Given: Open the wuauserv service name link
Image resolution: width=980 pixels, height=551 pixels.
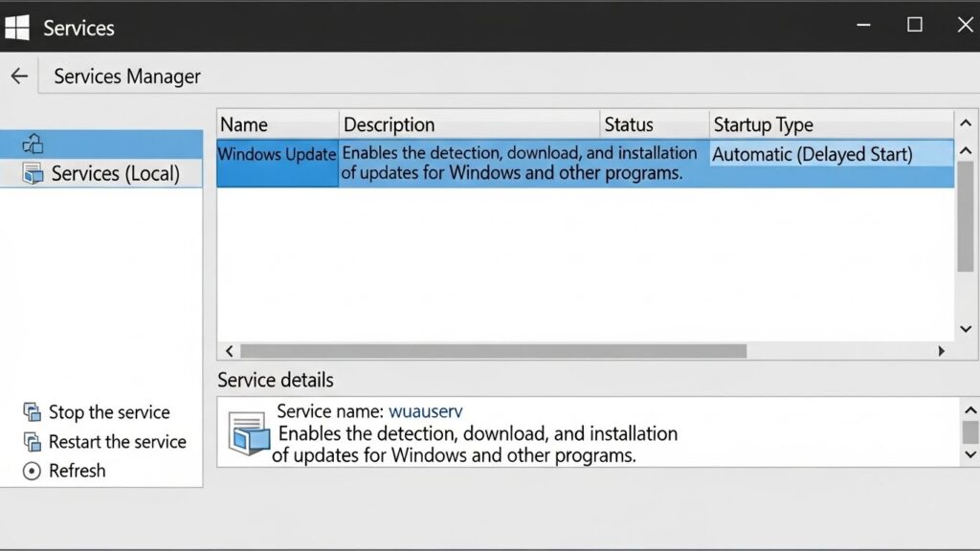Looking at the screenshot, I should tap(426, 411).
